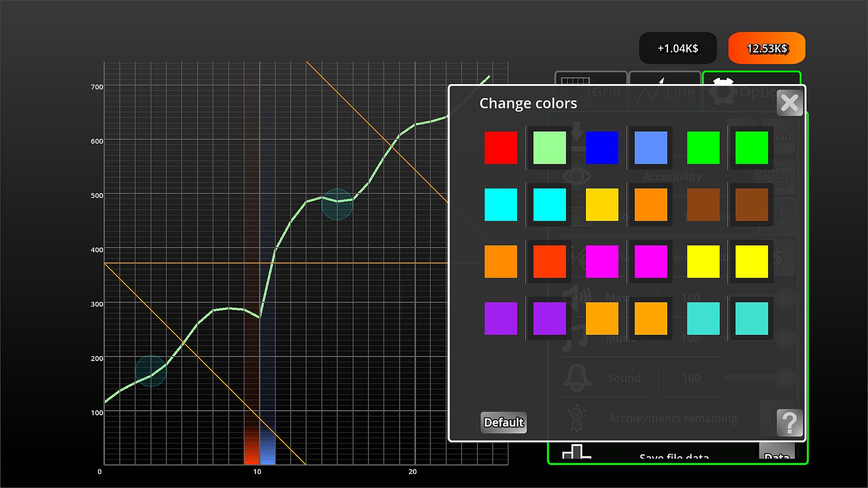
Task: Pick the red-orange color swatch
Action: coord(549,262)
